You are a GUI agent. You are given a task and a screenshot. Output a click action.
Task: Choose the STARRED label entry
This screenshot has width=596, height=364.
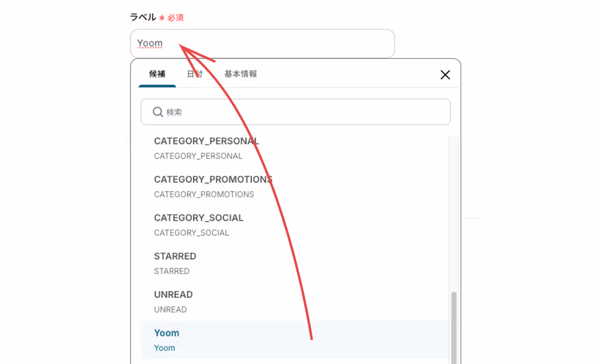pyautogui.click(x=294, y=263)
